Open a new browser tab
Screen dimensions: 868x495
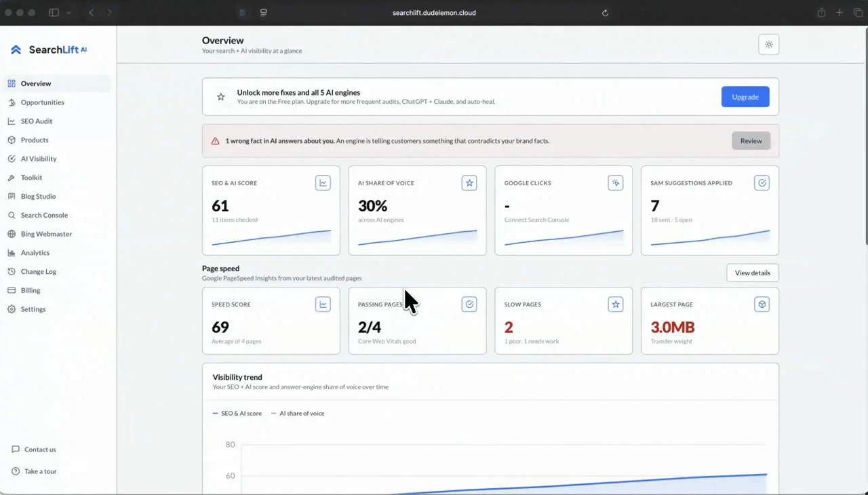tap(840, 13)
